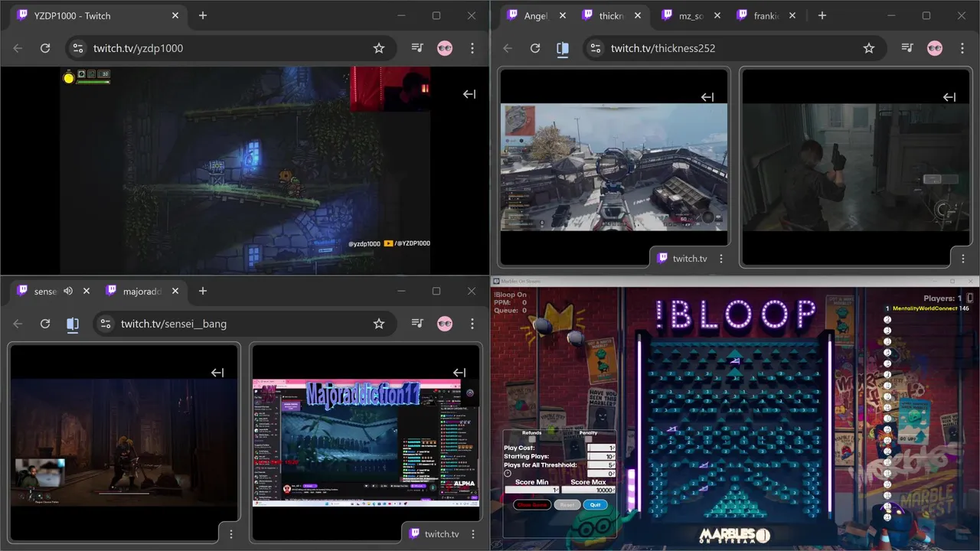Image resolution: width=980 pixels, height=551 pixels.
Task: Open profile avatar in thickness252 window
Action: (935, 48)
